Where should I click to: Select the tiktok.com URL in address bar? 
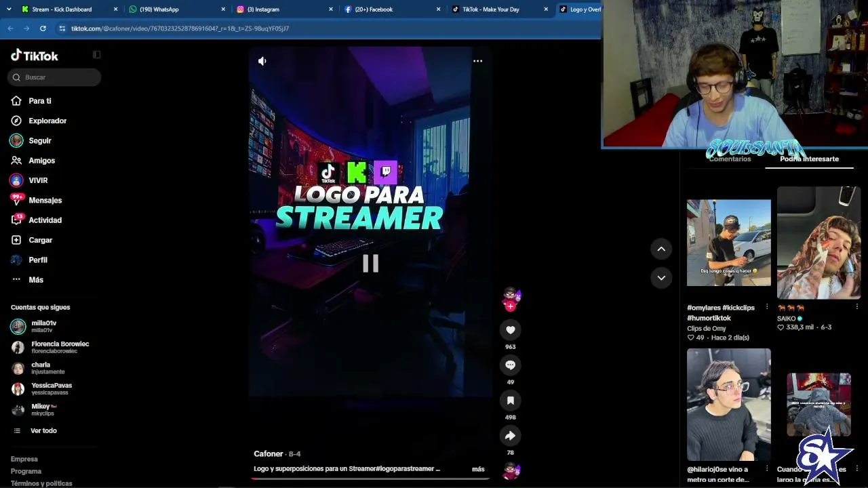point(180,28)
